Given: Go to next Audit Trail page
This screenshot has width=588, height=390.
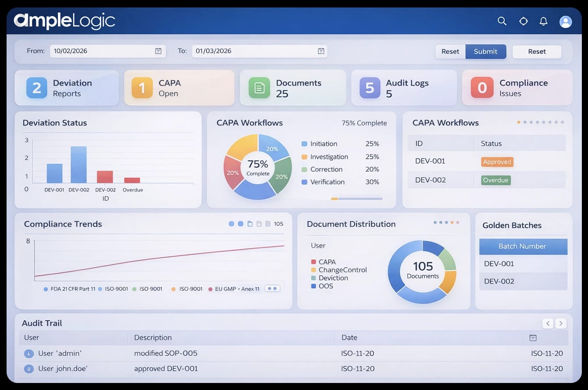Looking at the screenshot, I should [561, 323].
